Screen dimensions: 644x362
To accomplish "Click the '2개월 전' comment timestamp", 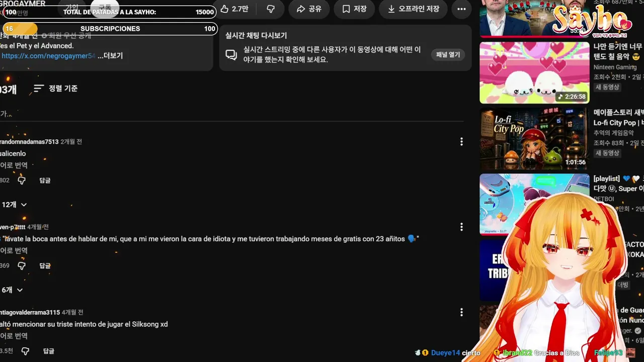I will pyautogui.click(x=71, y=142).
